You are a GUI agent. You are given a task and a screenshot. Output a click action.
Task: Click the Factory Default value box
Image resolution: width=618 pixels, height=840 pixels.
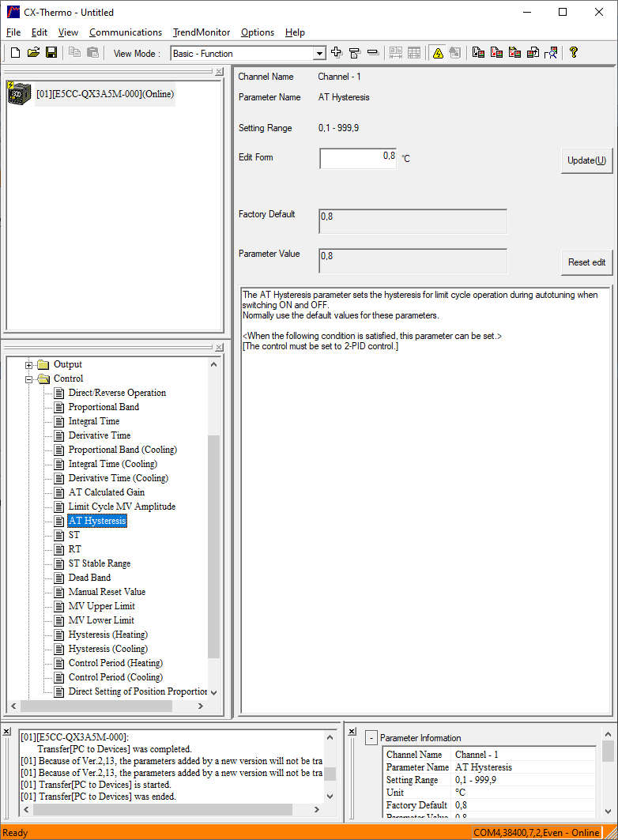click(x=413, y=221)
